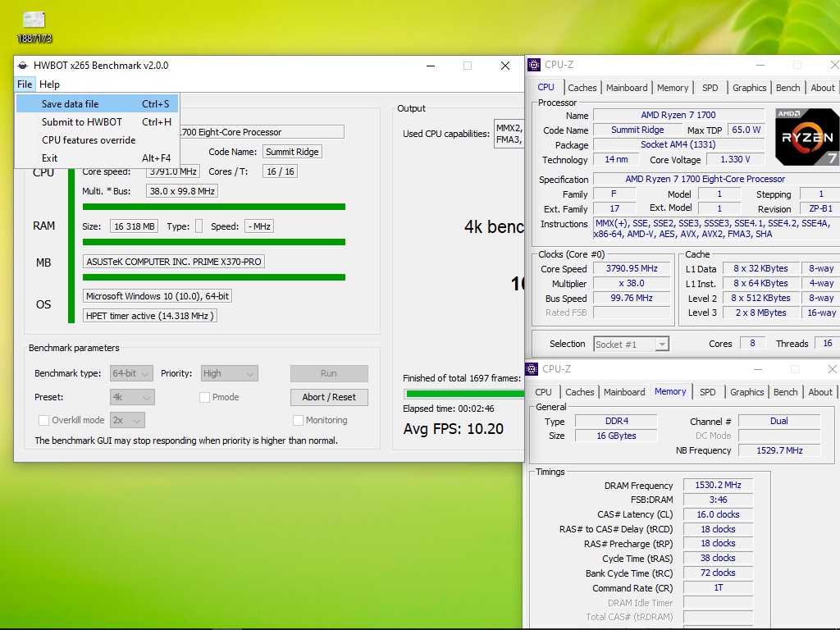Enable the Overkill mode checkbox
Screen dimensions: 840x630
coord(44,421)
